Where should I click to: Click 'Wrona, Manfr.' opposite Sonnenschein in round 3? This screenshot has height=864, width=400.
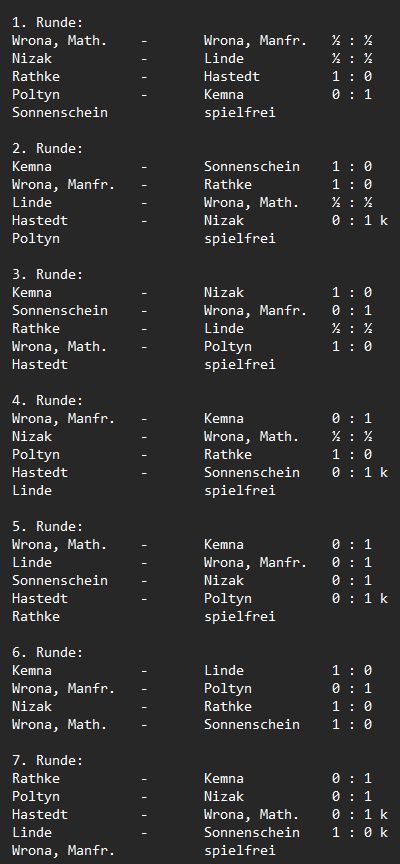pos(255,310)
